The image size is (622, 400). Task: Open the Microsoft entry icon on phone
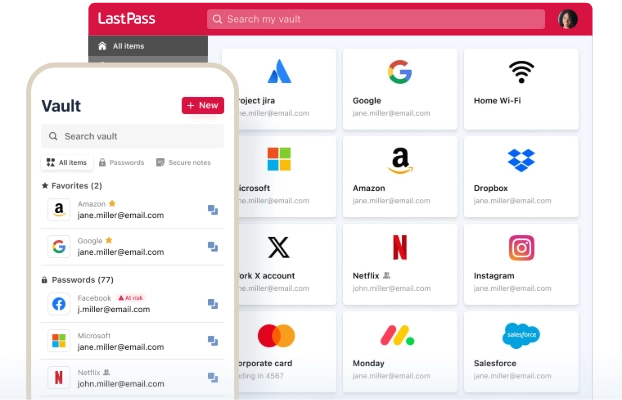pos(59,340)
